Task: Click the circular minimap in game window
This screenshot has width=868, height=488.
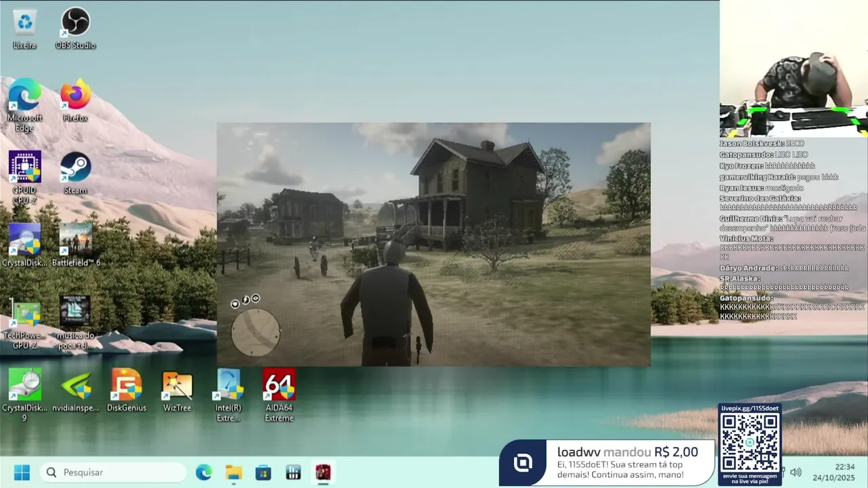Action: pyautogui.click(x=256, y=331)
